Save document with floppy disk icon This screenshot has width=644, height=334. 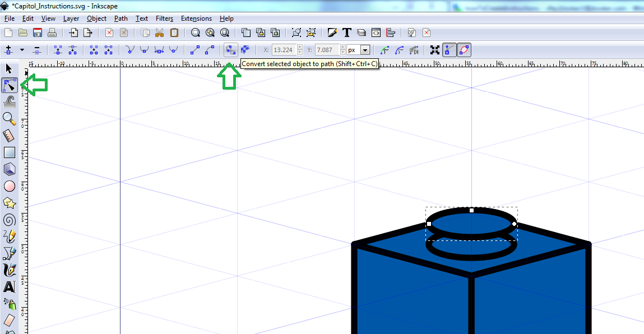click(x=38, y=33)
